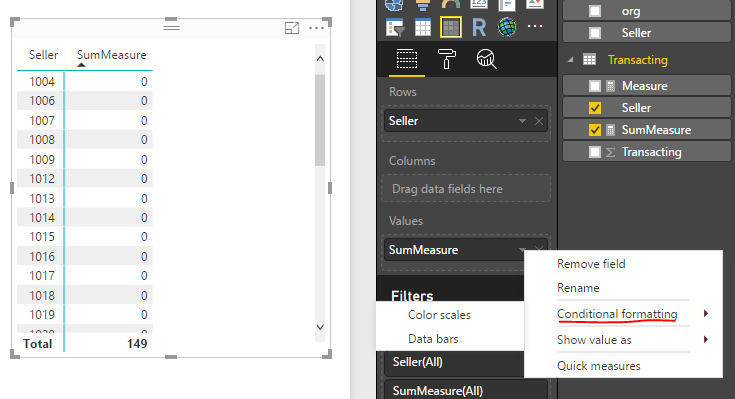Viewport: 735px width, 399px height.
Task: Check the Measure field checkbox
Action: click(595, 86)
